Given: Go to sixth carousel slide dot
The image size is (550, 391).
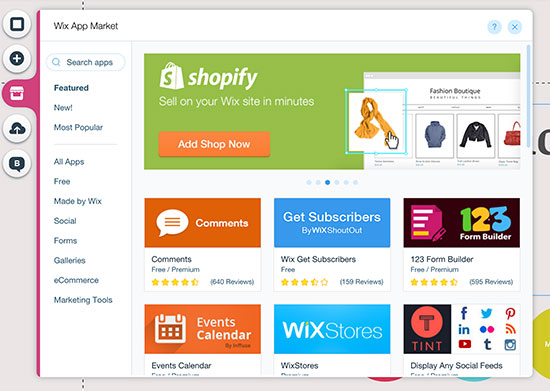Looking at the screenshot, I should click(x=355, y=182).
